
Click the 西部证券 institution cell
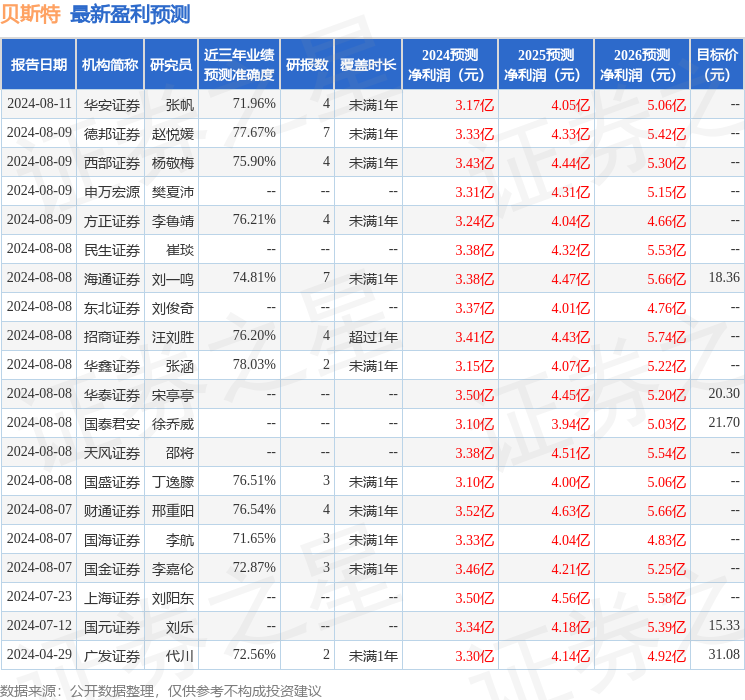coord(112,163)
